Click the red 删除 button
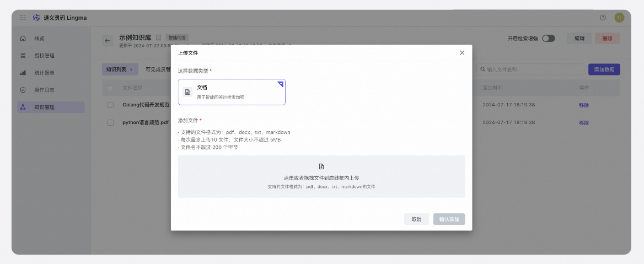Viewport: 644px width, 264px height. [x=608, y=38]
